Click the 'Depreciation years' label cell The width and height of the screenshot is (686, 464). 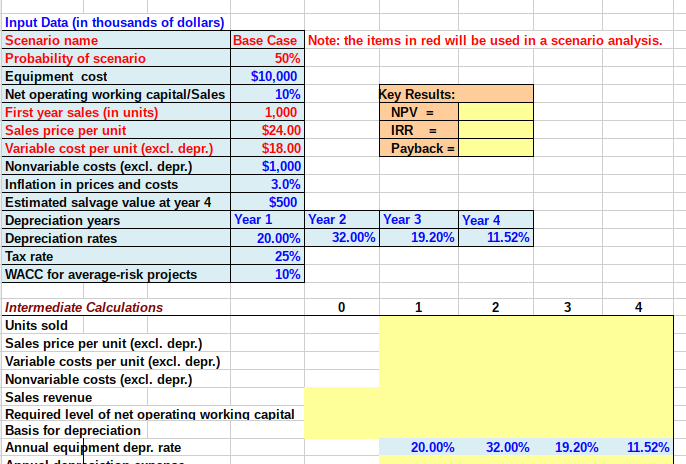[x=116, y=220]
